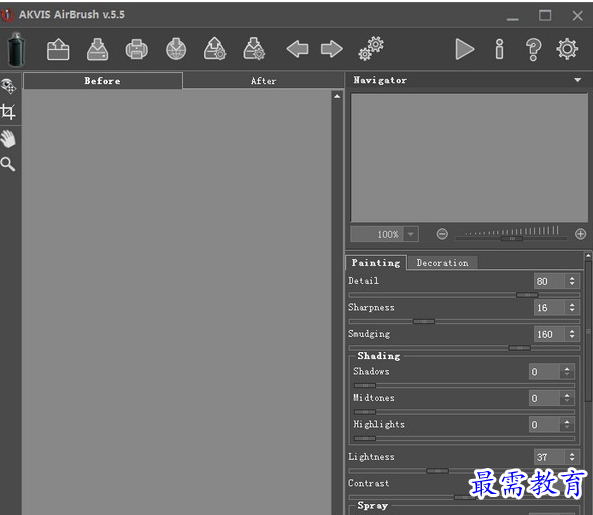This screenshot has height=515, width=593.
Task: Load presets with the import gear icon
Action: (215, 49)
